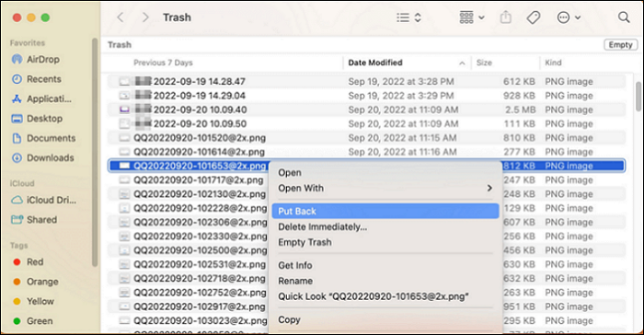Open iCloud Drive in the sidebar
Screen dimensions: 644x335
point(44,200)
